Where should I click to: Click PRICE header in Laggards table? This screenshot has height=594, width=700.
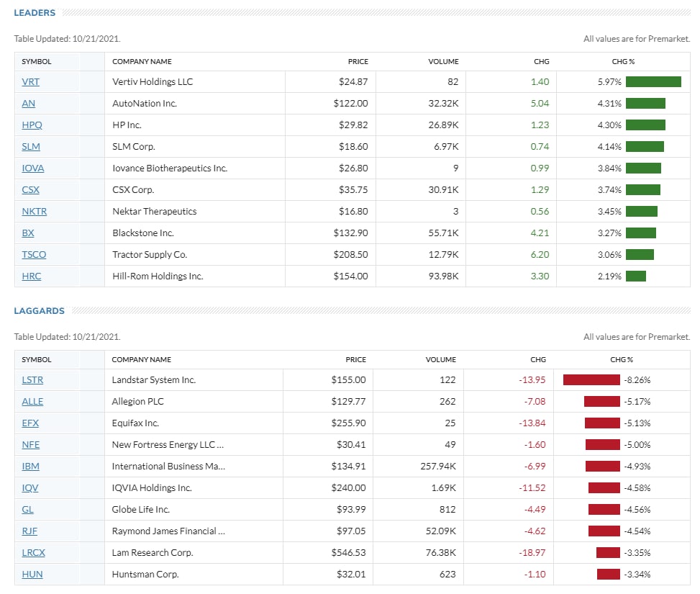pyautogui.click(x=355, y=360)
